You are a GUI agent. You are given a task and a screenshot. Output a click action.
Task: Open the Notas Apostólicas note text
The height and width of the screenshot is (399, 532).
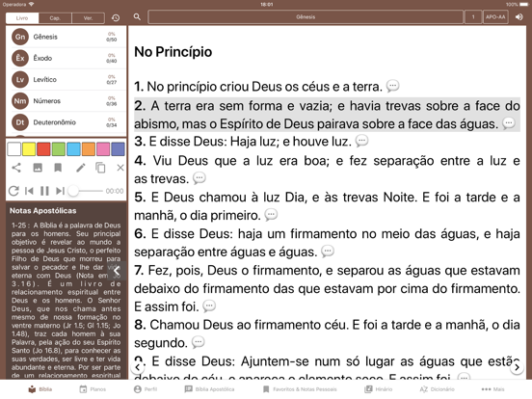66,300
